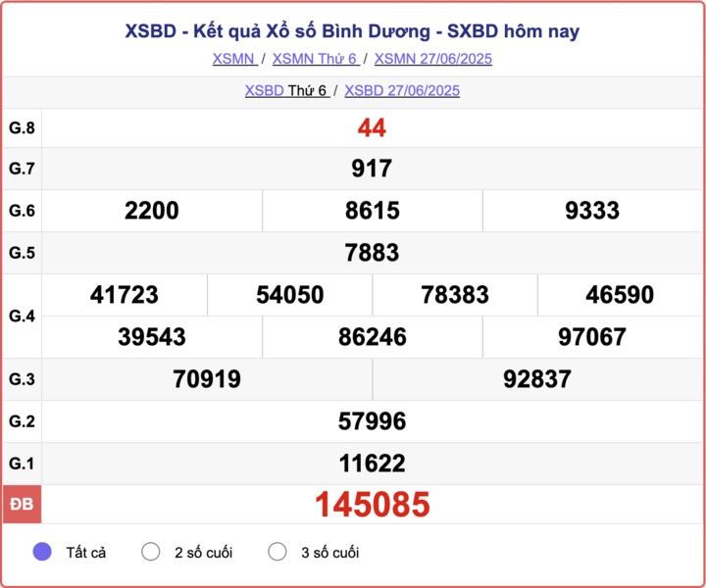
Task: Click the G.8 result number 44
Action: 372,127
